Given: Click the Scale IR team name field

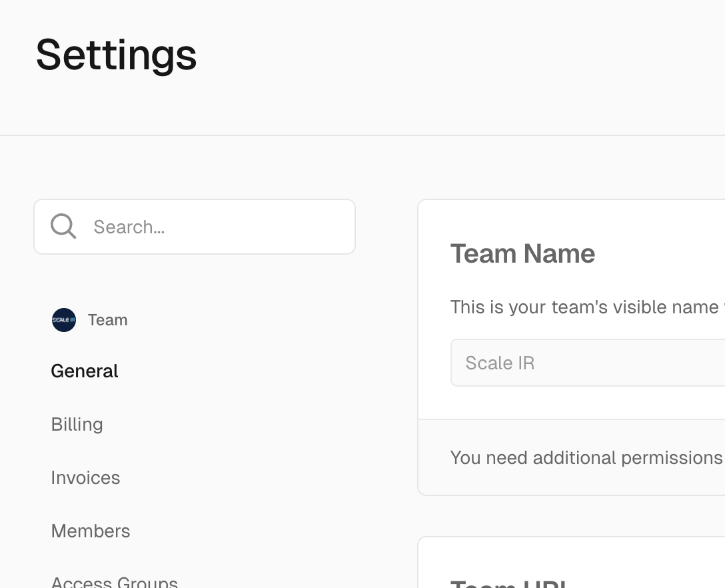Looking at the screenshot, I should [588, 363].
